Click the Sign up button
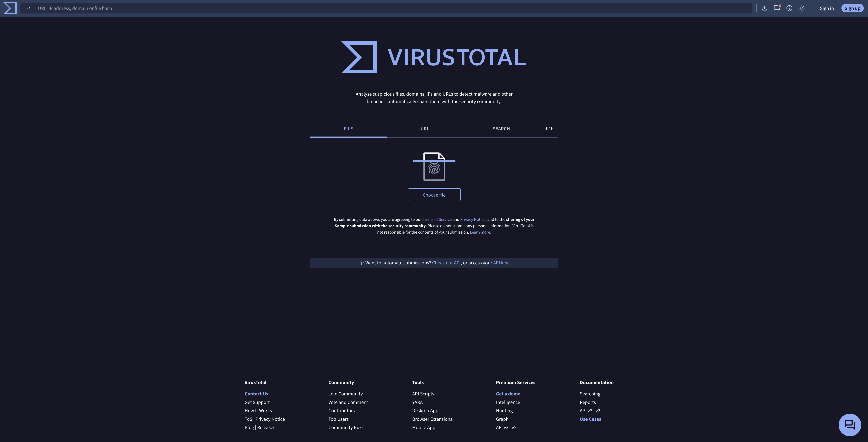868x442 pixels. [852, 8]
